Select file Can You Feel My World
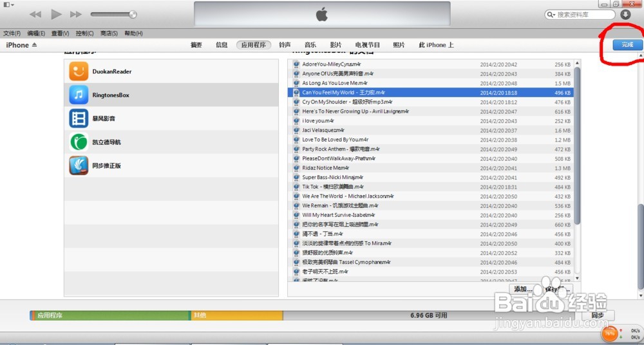This screenshot has width=644, height=345. tap(431, 93)
